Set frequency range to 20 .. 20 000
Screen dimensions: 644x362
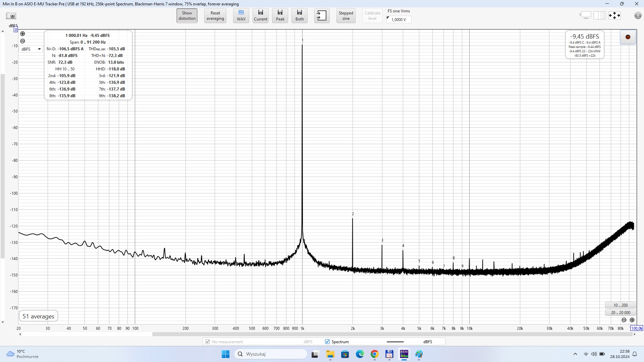click(620, 312)
